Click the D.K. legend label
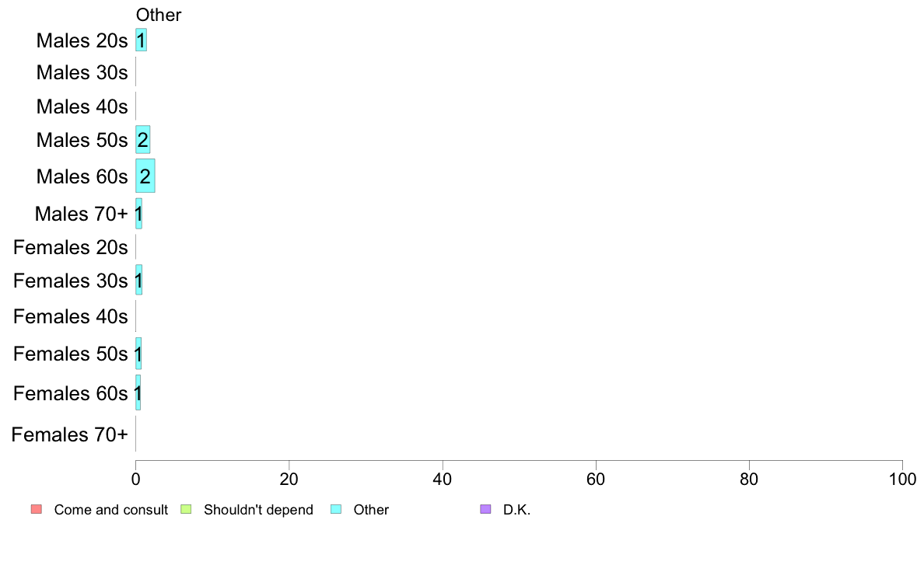 pos(516,510)
